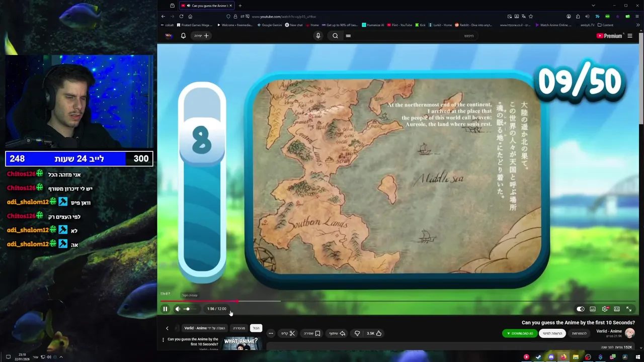Bookmark this page with the star icon

(x=531, y=16)
